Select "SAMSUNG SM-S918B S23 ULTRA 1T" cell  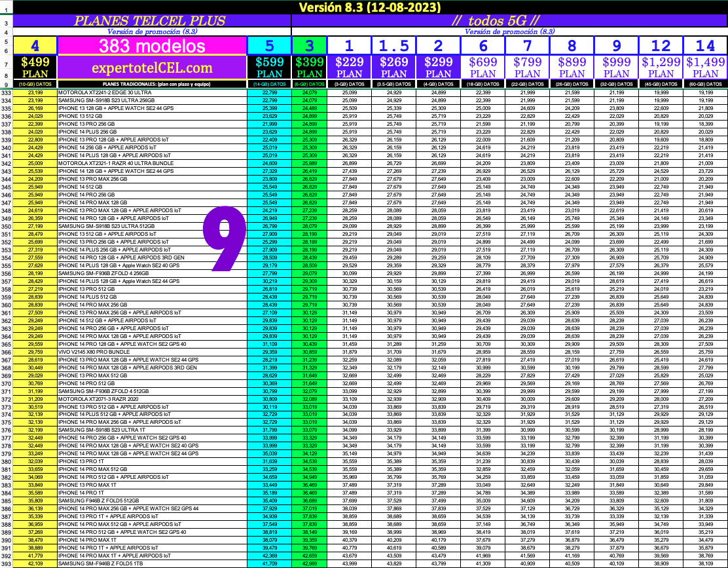pos(152,430)
